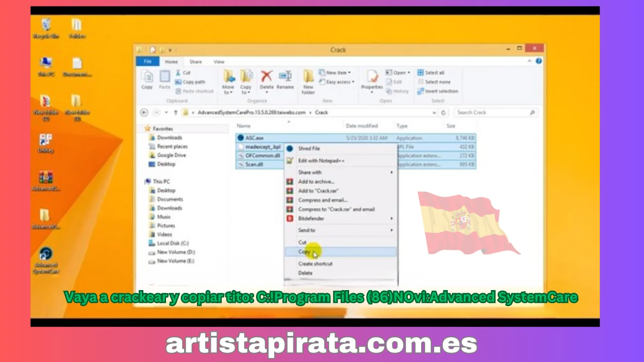644x362 pixels.
Task: Sort by the Name column header
Action: (x=244, y=126)
